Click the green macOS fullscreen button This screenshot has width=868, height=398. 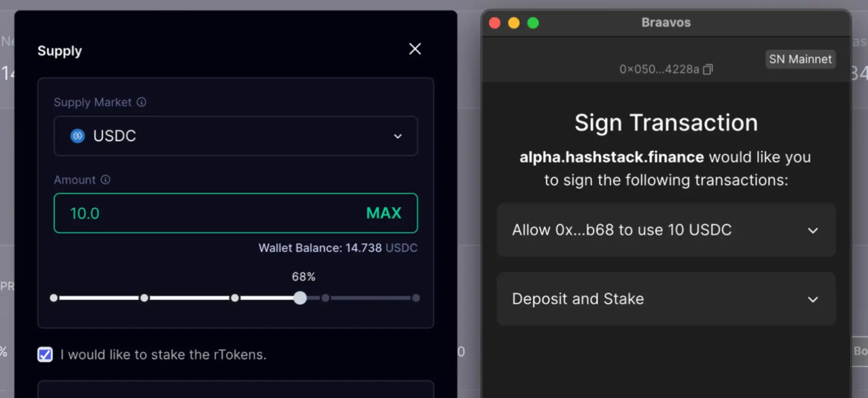tap(533, 23)
